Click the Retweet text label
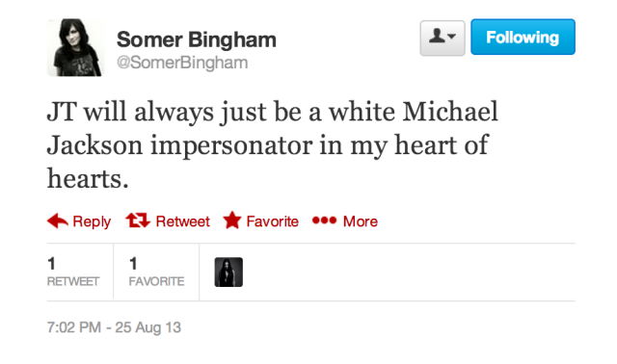Image resolution: width=617 pixels, height=364 pixels. coord(182,221)
